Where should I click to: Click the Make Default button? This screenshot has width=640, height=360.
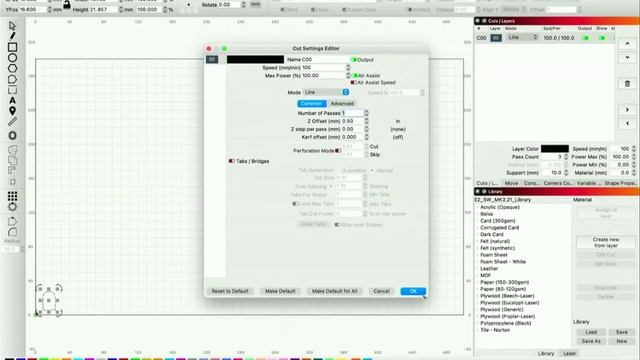pos(280,291)
